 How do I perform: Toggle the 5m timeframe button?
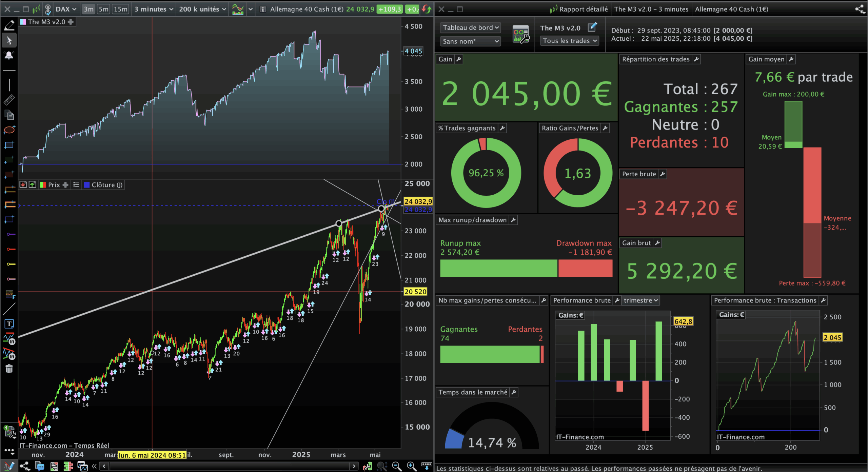pos(104,9)
